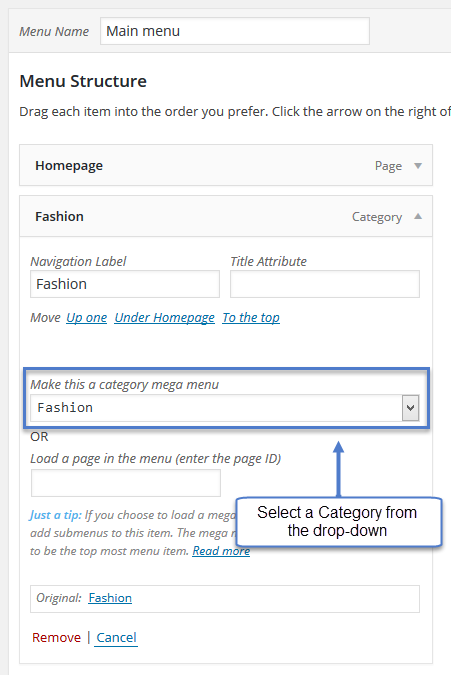Click the Menu Name input field
Viewport: 451px width, 675px height.
pyautogui.click(x=235, y=31)
